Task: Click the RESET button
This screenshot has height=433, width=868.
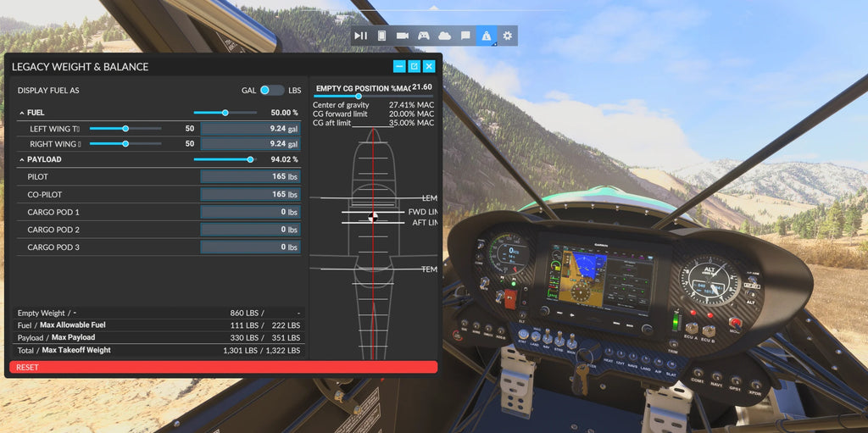Action: 223,367
